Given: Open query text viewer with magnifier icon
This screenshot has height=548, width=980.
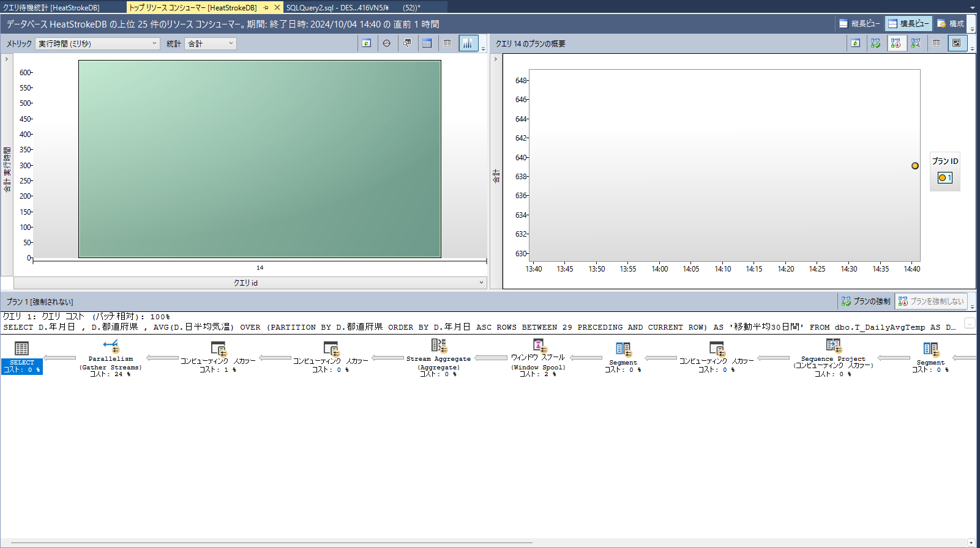Looking at the screenshot, I should [406, 43].
